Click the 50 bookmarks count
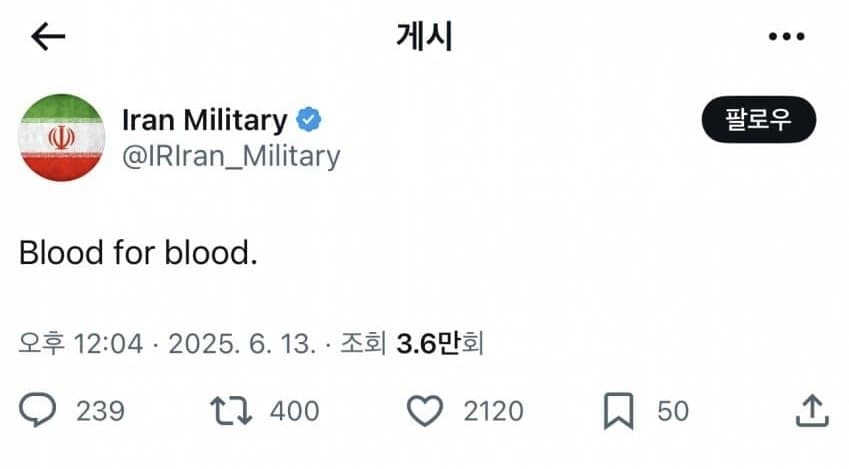The image size is (849, 469). [x=672, y=410]
